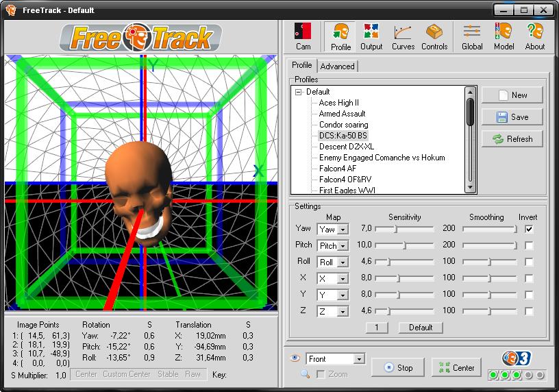Click the profiles list scroll up arrow

[x=470, y=93]
